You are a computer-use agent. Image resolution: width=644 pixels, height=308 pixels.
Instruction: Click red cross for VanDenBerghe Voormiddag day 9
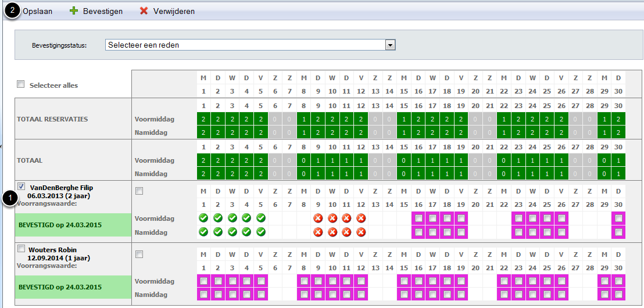318,218
